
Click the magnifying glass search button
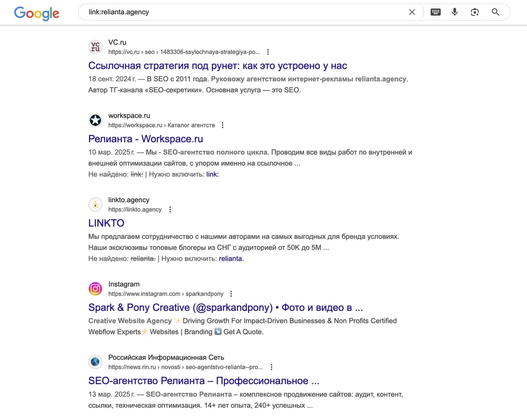(x=495, y=12)
